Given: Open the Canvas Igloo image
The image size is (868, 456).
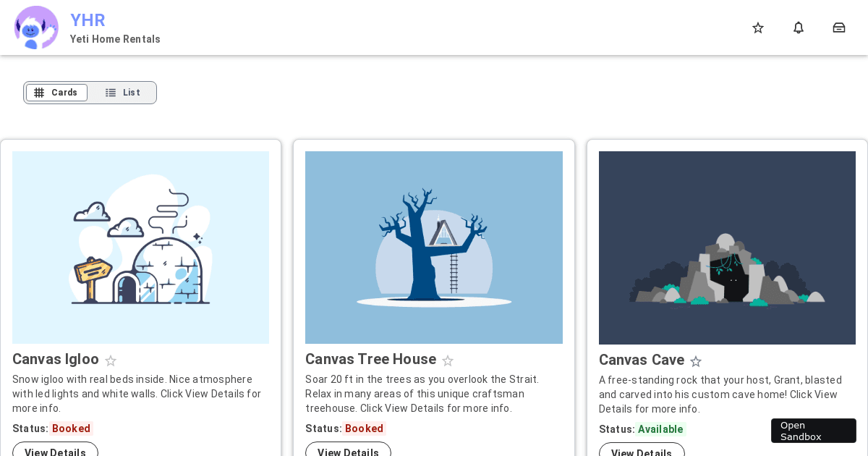Looking at the screenshot, I should click(140, 248).
